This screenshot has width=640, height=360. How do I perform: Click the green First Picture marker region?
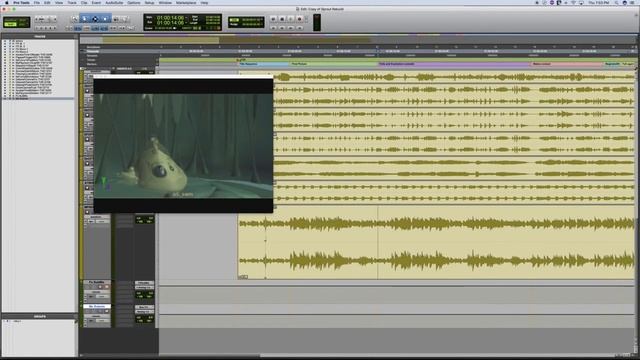334,64
